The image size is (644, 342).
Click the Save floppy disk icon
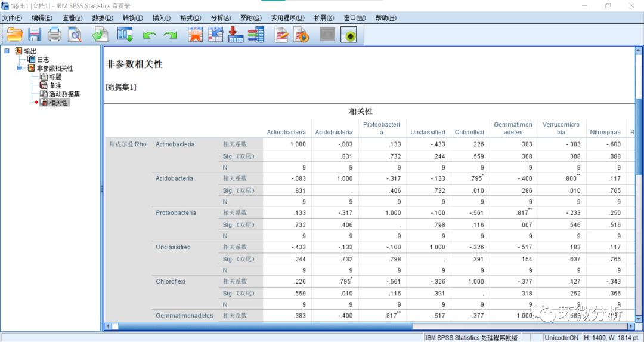(35, 35)
